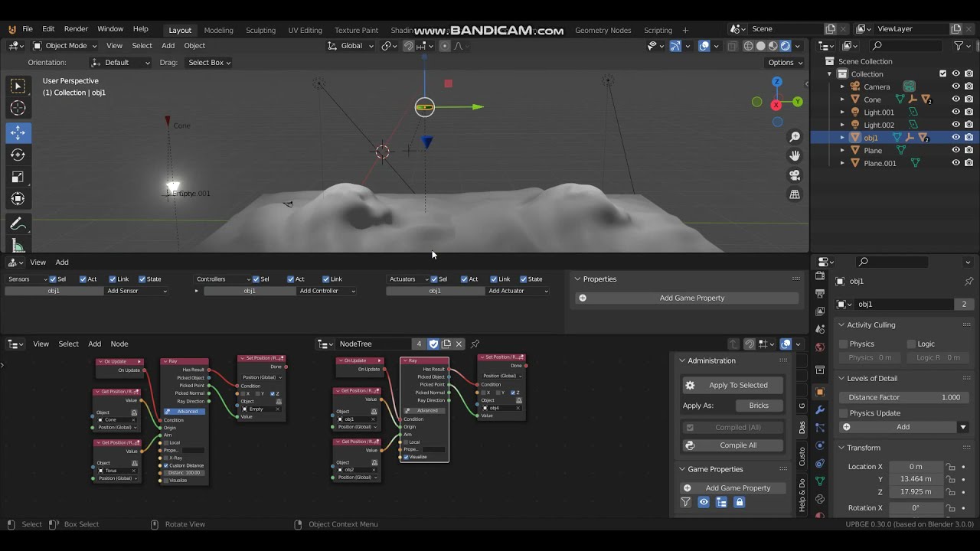This screenshot has height=551, width=980.
Task: Activate the Scale tool
Action: (x=18, y=177)
